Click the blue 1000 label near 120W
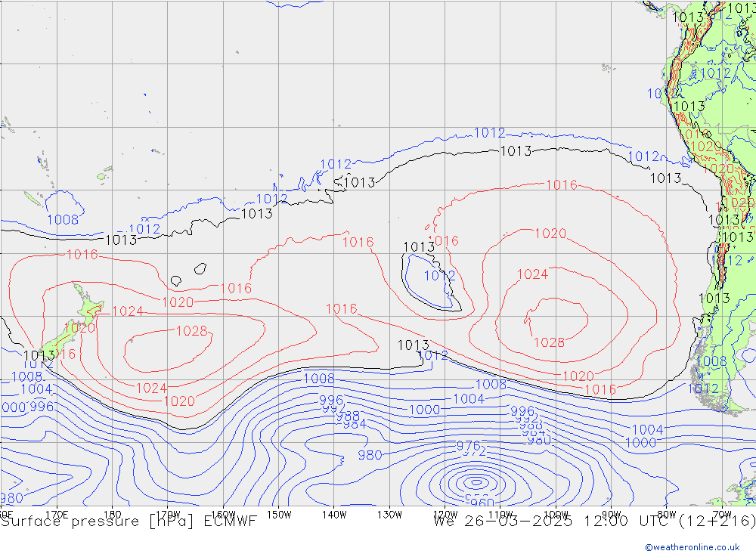The height and width of the screenshot is (554, 756). tap(424, 410)
